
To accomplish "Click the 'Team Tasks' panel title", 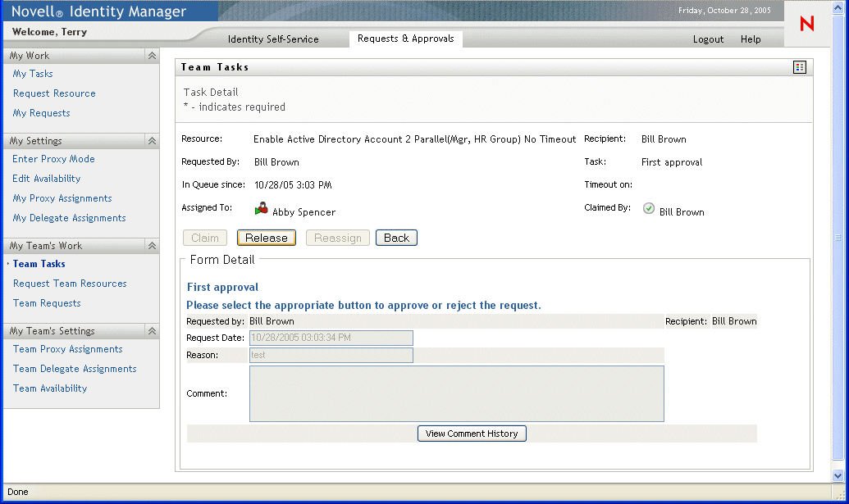I will pos(215,67).
